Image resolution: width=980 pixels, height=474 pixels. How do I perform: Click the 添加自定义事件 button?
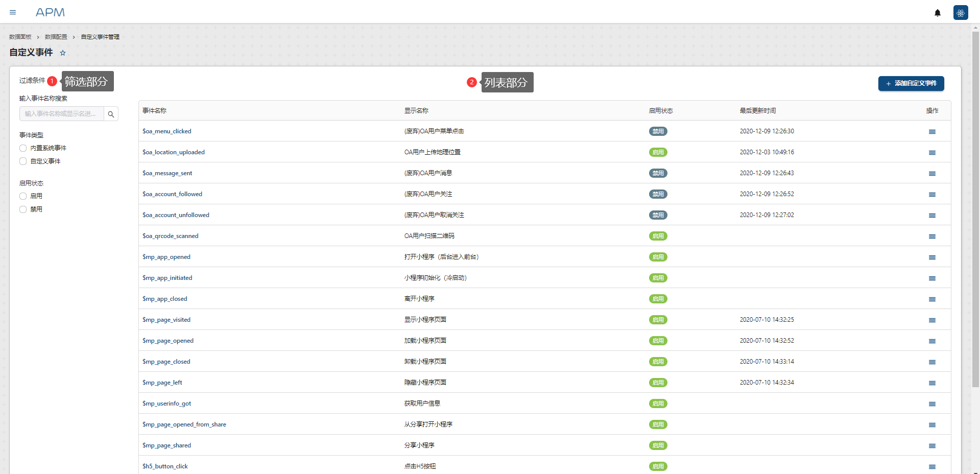911,83
